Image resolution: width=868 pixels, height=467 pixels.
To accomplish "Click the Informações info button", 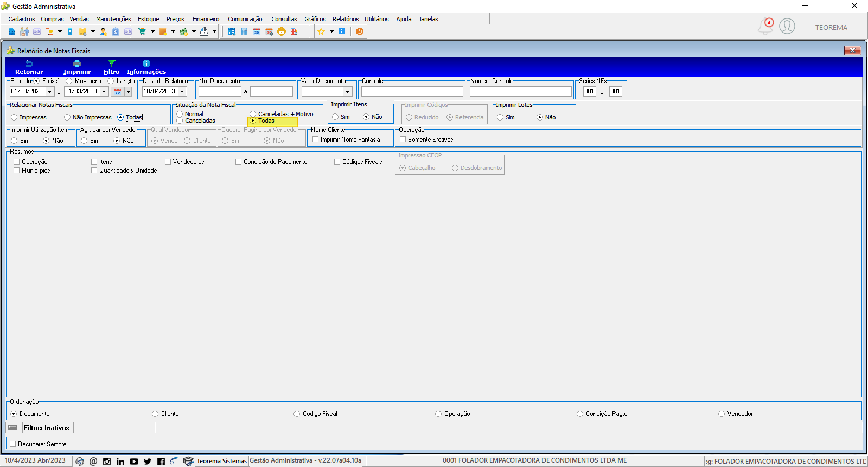I will 146,67.
